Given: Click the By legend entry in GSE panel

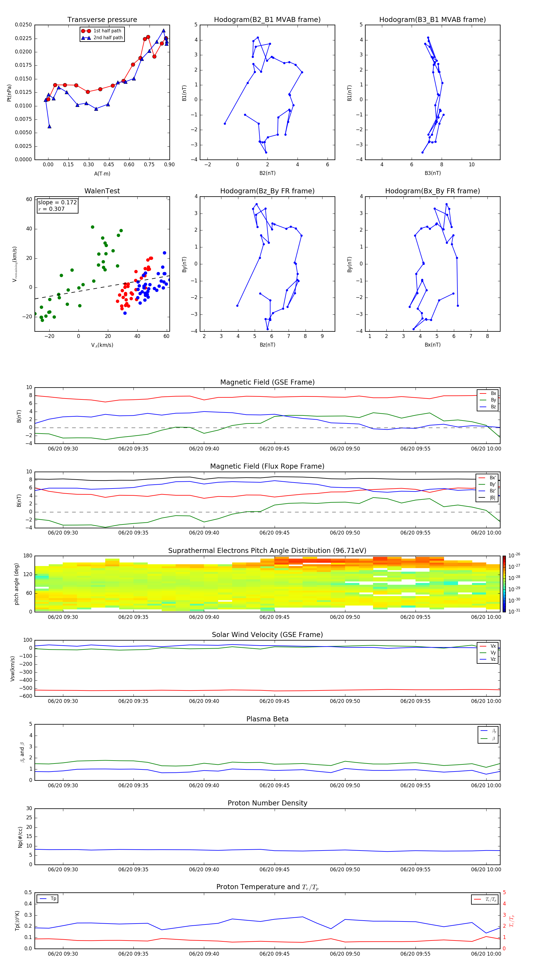Looking at the screenshot, I should 488,400.
